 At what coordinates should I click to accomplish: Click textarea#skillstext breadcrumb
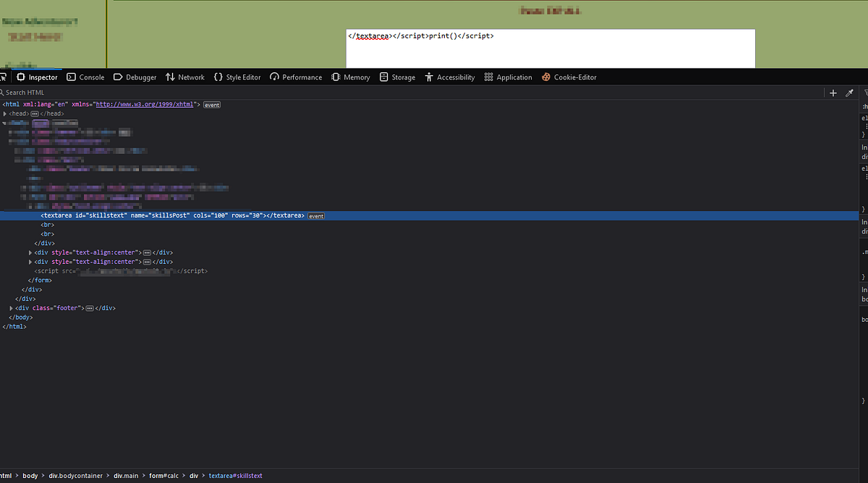pos(235,476)
